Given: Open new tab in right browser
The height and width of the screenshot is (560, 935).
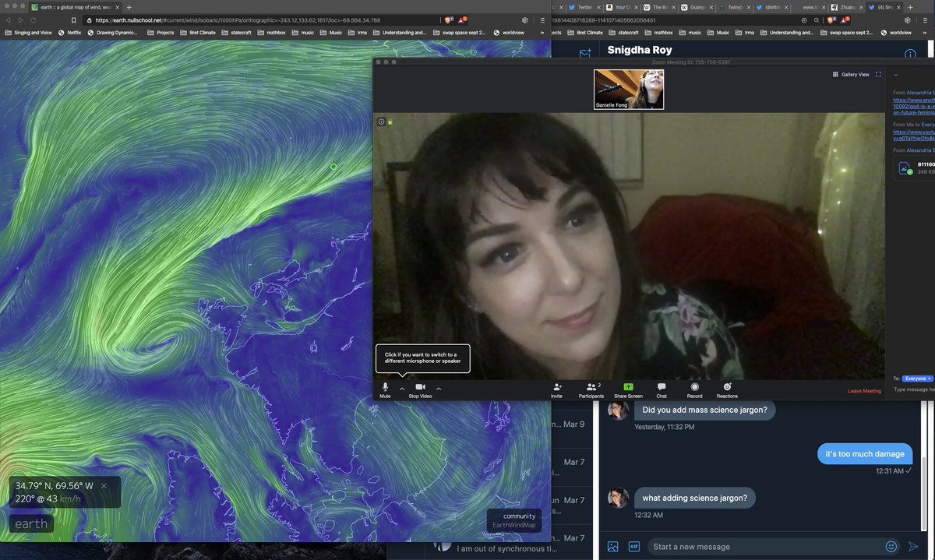Looking at the screenshot, I should pos(911,7).
